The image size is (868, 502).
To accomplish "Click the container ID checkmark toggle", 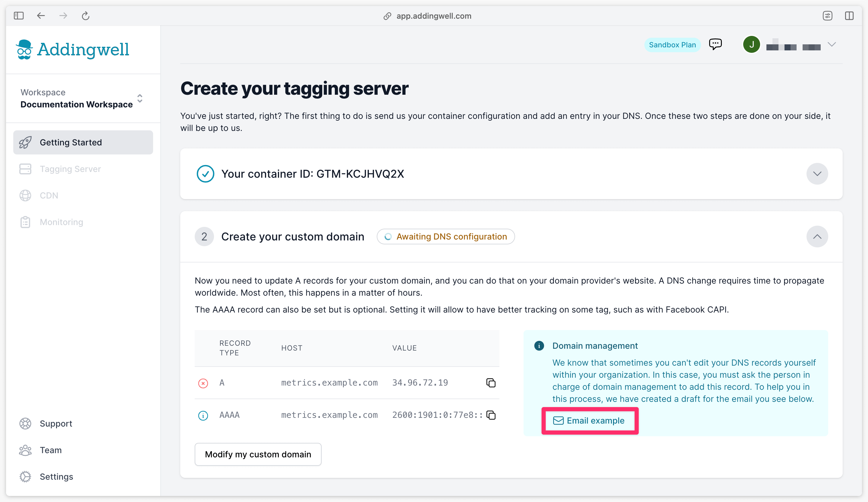I will (205, 173).
